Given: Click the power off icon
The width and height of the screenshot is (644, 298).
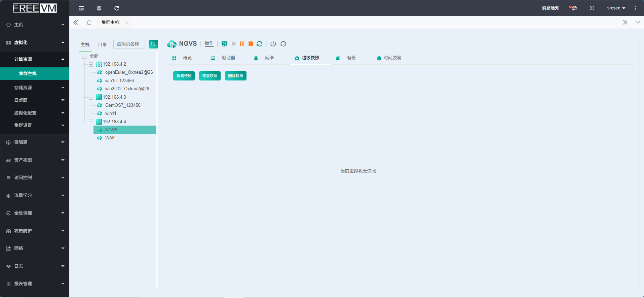Looking at the screenshot, I should coord(273,44).
